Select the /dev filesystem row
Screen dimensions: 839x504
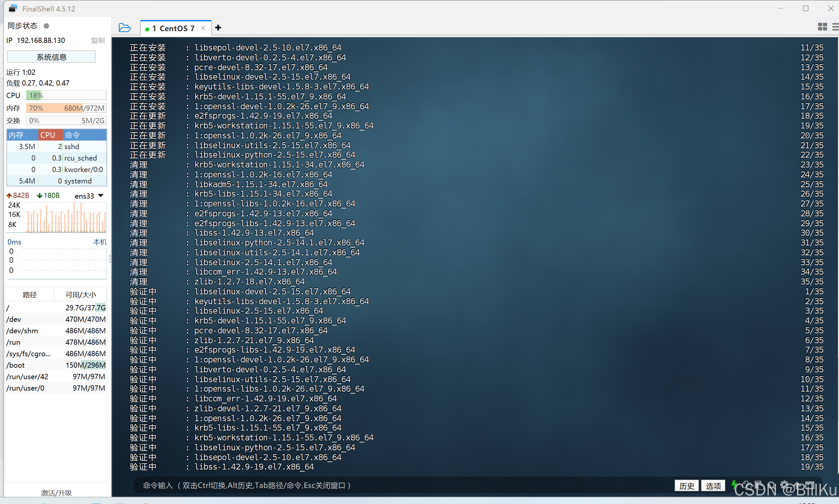(56, 319)
